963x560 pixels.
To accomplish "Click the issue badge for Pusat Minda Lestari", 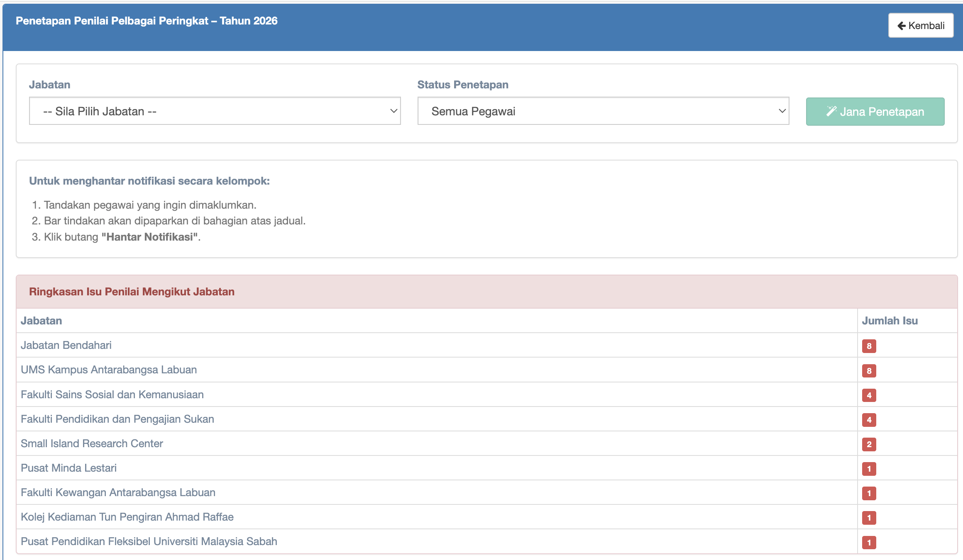I will (869, 469).
